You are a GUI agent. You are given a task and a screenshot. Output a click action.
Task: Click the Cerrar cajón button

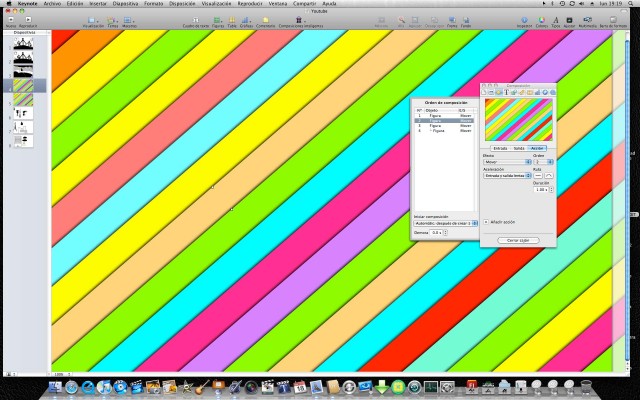click(x=518, y=240)
